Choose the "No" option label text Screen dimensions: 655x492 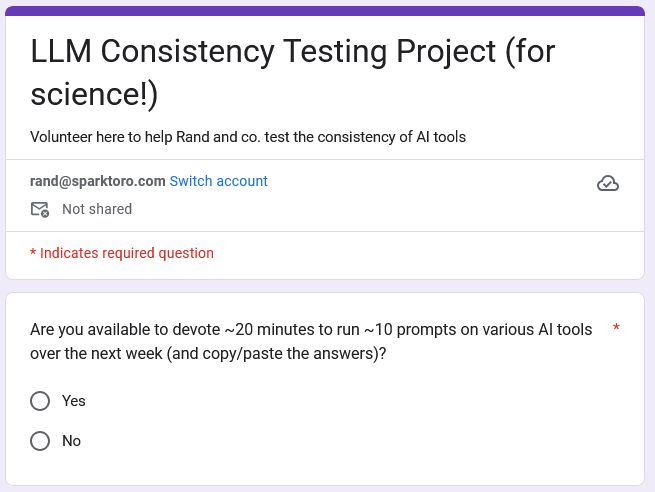coord(71,441)
